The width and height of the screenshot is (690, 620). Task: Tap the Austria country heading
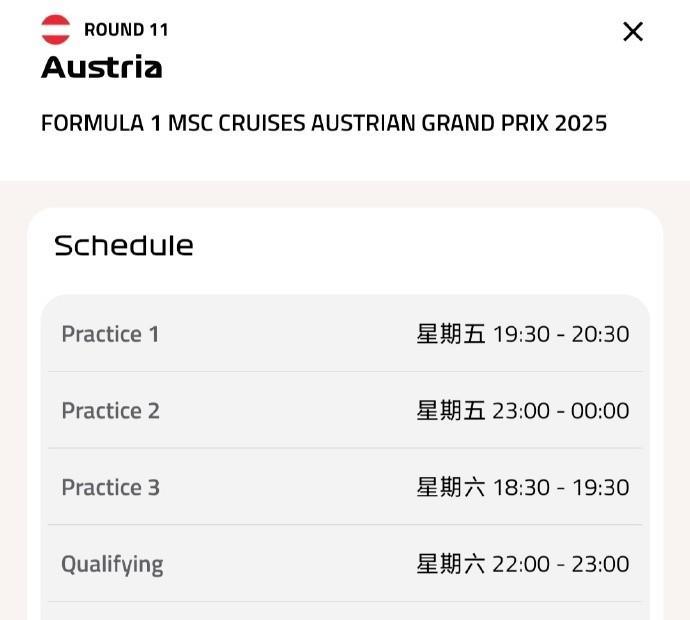coord(102,67)
